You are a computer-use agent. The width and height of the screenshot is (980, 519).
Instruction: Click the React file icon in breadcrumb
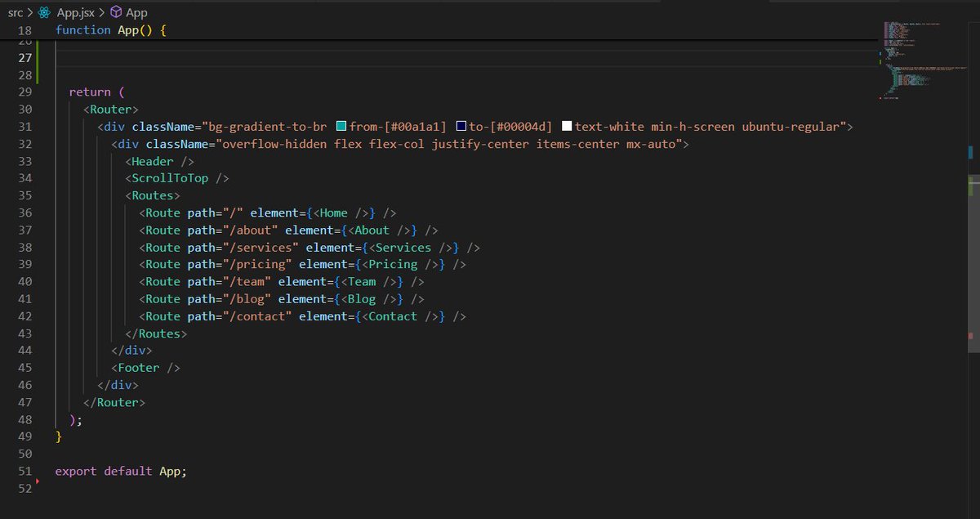(46, 12)
